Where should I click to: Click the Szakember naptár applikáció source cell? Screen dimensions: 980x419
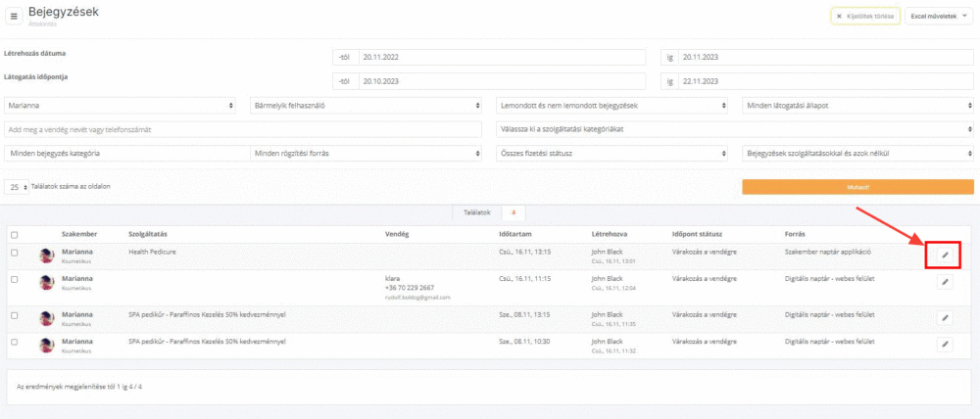(828, 252)
